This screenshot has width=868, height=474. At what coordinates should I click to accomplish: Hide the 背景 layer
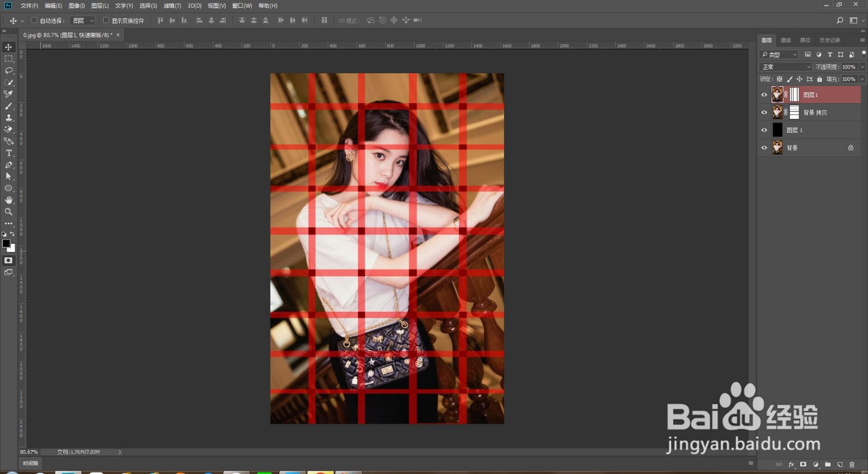click(764, 148)
